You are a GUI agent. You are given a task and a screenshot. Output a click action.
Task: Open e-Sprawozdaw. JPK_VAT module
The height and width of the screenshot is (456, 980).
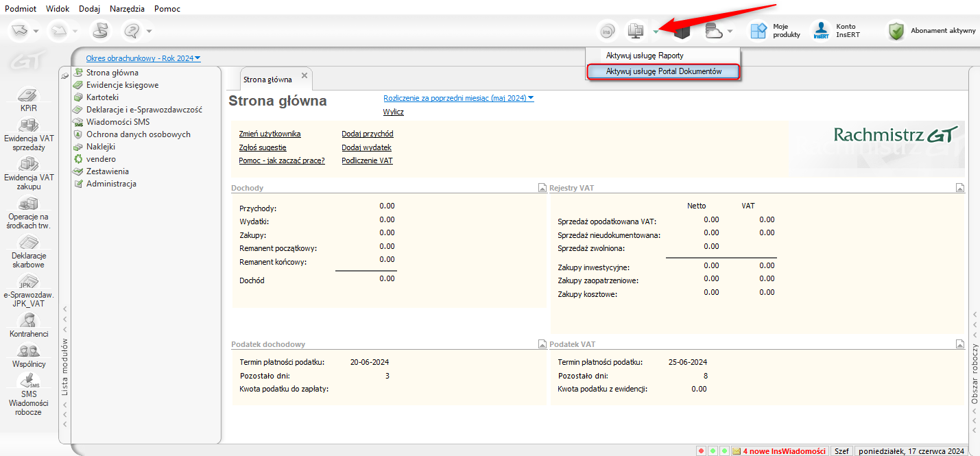(x=29, y=291)
